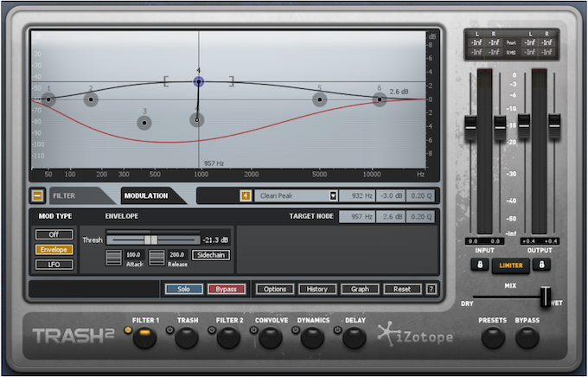
Task: Toggle the output channel link lock
Action: pos(541,265)
